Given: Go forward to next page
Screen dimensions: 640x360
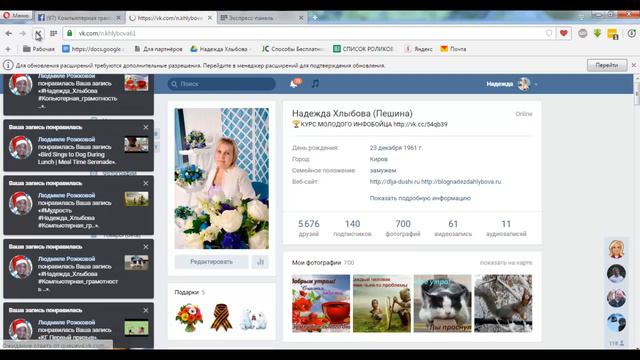Looking at the screenshot, I should 23,33.
